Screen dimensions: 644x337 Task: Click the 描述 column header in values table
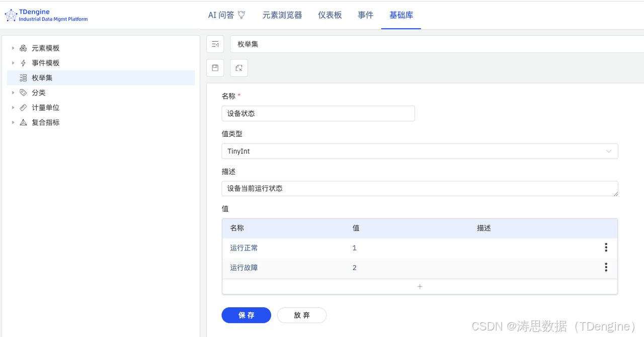point(484,228)
